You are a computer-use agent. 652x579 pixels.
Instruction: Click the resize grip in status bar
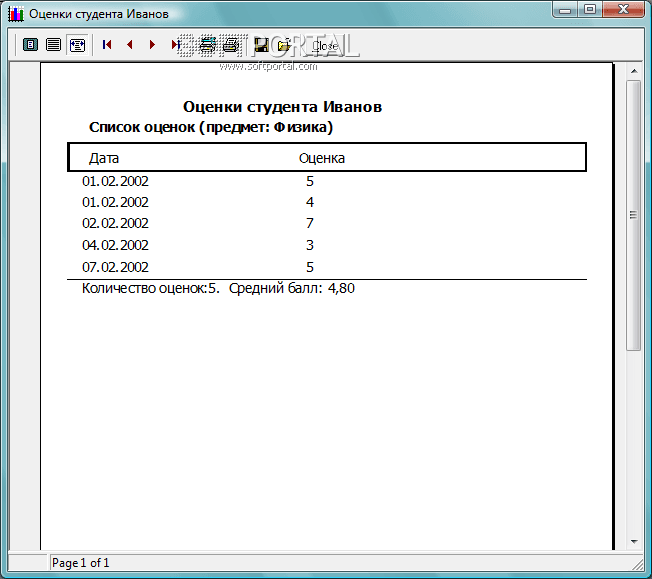pos(637,564)
